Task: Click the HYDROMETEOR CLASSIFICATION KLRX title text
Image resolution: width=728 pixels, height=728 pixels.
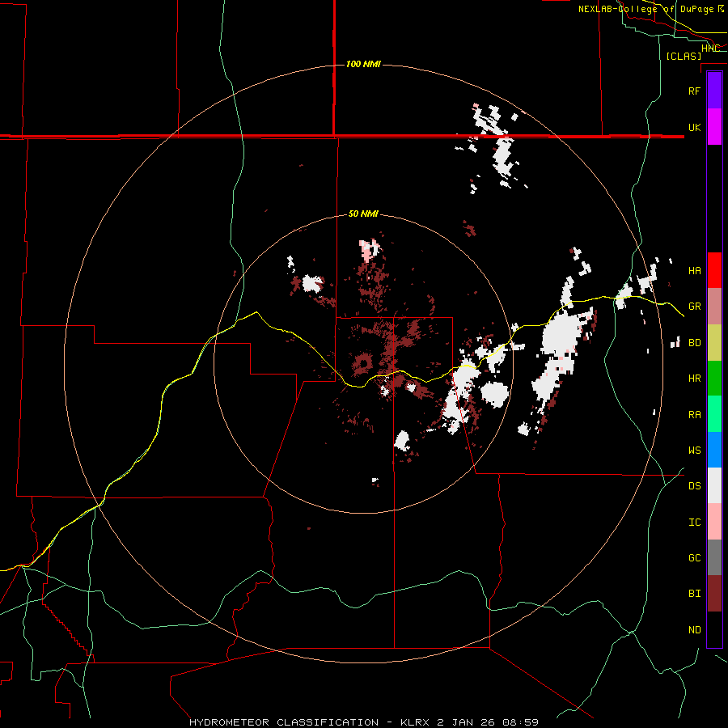Action: pyautogui.click(x=363, y=722)
